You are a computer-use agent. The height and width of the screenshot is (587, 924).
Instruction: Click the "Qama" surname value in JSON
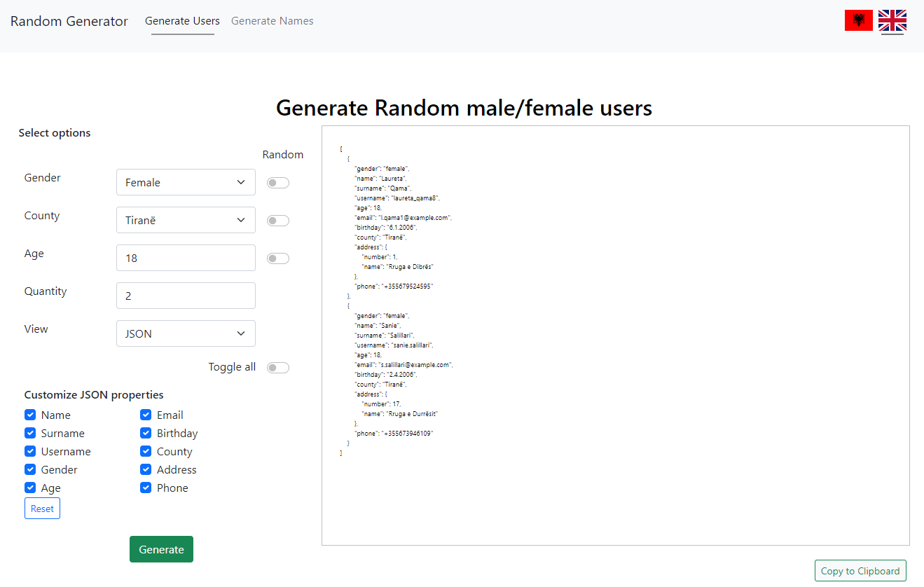(399, 188)
